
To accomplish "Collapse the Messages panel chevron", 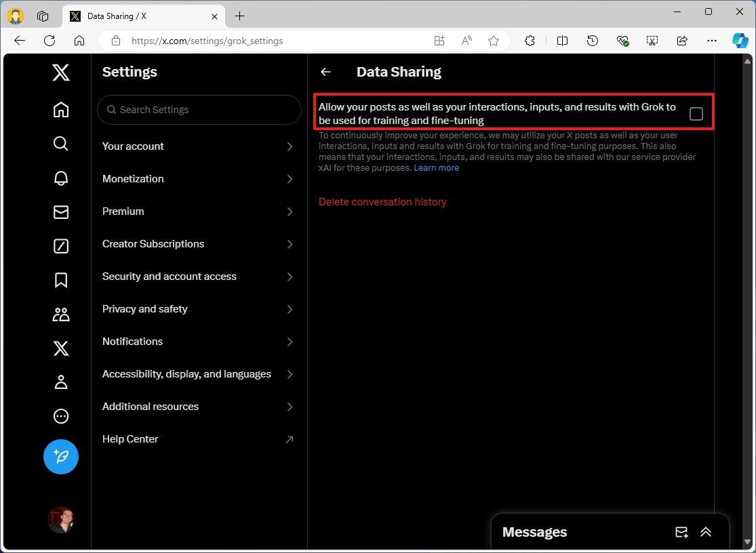I will tap(706, 533).
